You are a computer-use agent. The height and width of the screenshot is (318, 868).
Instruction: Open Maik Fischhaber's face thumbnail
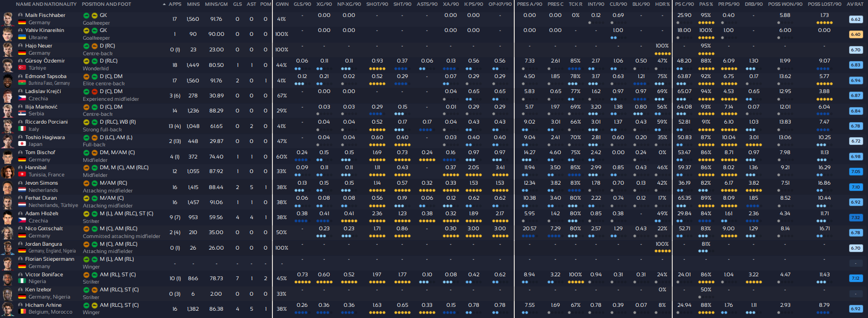tap(8, 19)
